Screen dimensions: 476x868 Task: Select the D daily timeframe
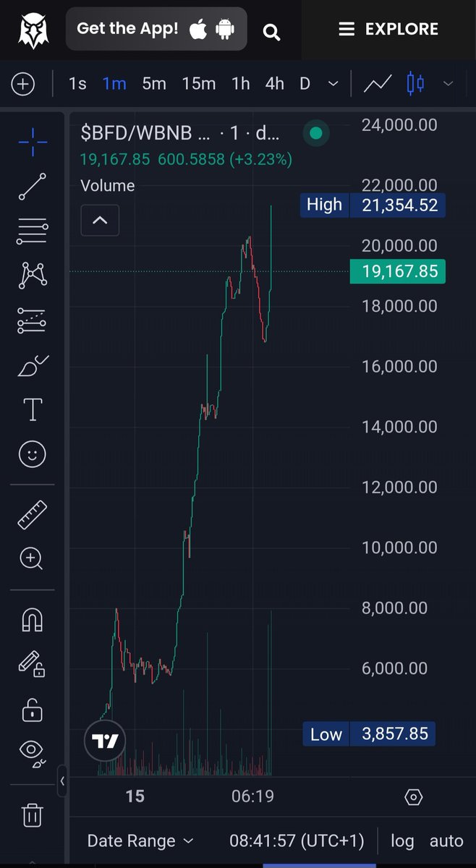click(x=305, y=84)
